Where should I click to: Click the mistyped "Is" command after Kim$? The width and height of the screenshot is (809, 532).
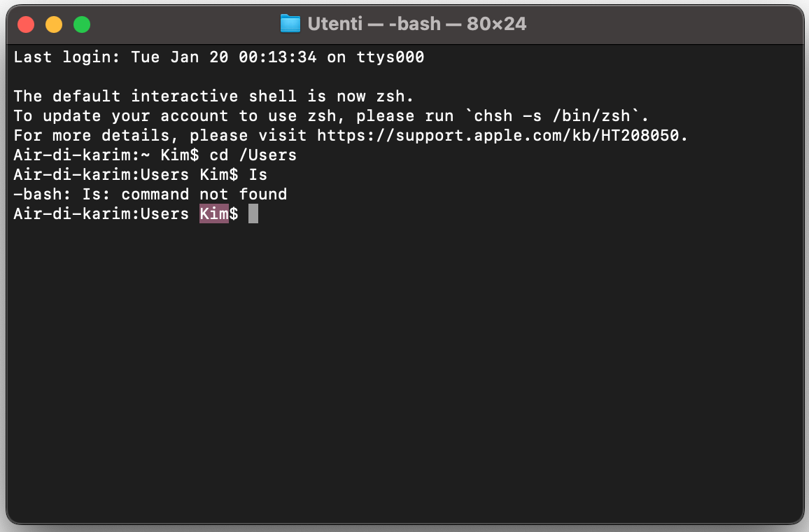click(x=258, y=175)
